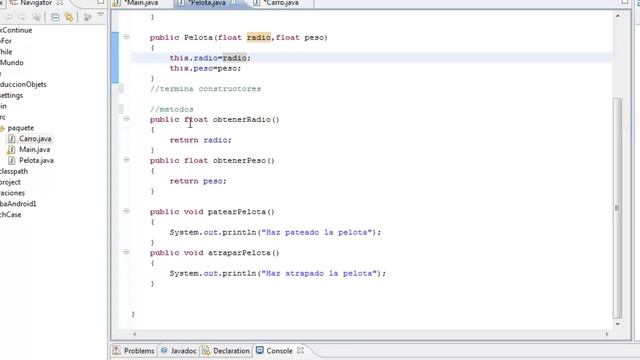640x360 pixels.
Task: Click 'patearPelota()' method name in code
Action: (x=241, y=212)
